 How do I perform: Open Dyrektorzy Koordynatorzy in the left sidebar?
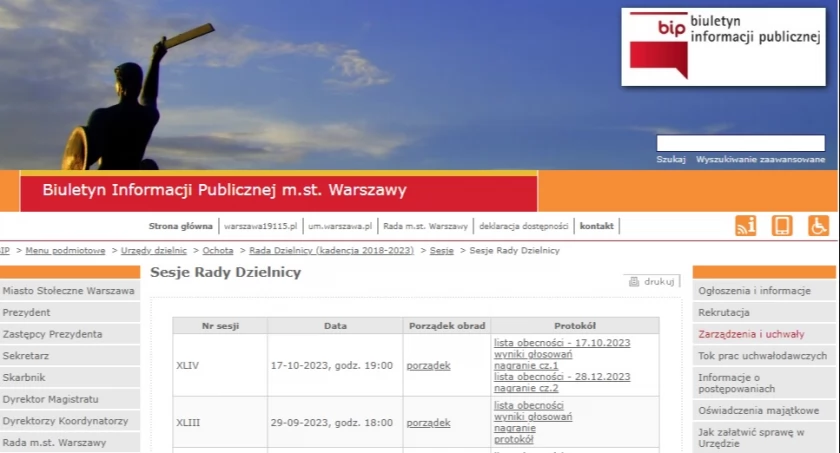[70, 421]
